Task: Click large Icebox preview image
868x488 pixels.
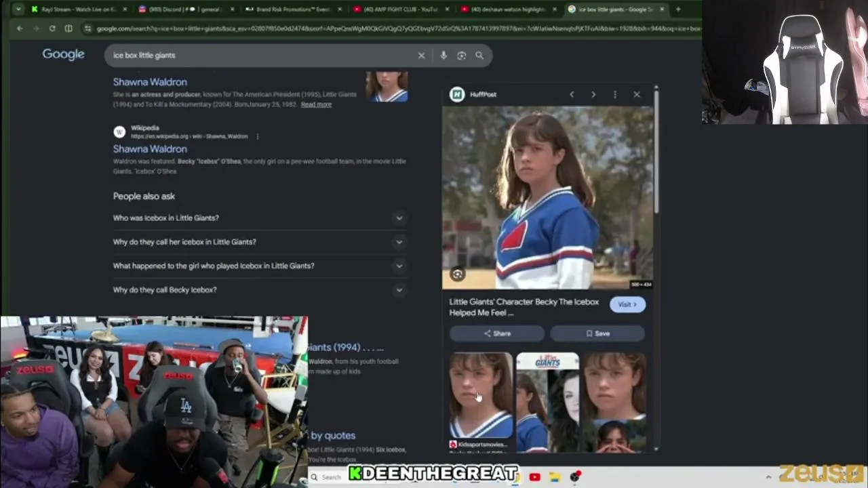Action: click(x=548, y=197)
